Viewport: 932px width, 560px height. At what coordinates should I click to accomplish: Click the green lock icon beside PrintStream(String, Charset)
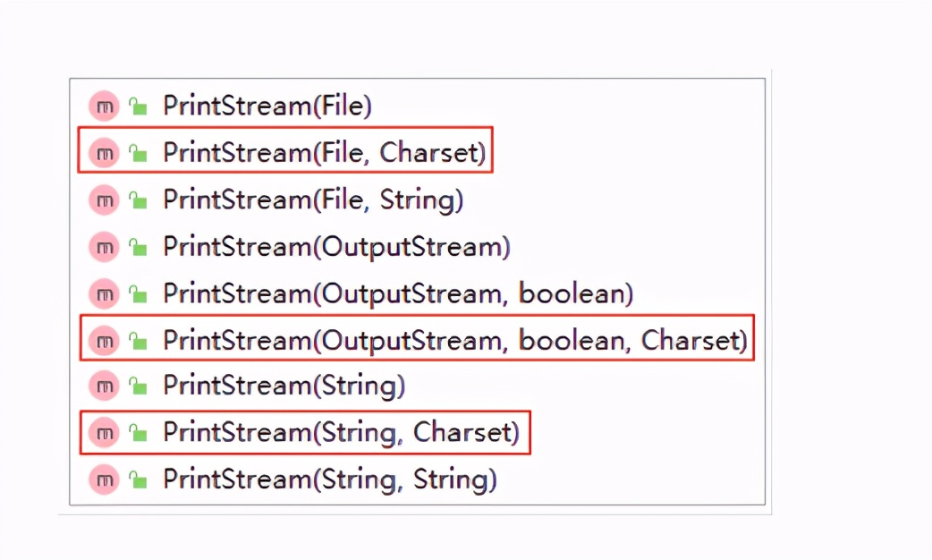138,433
